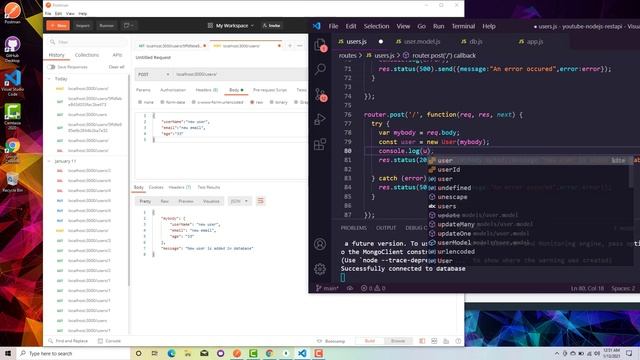Open Visual Studio Code desktop shortcut
The image size is (640, 360).
12,83
